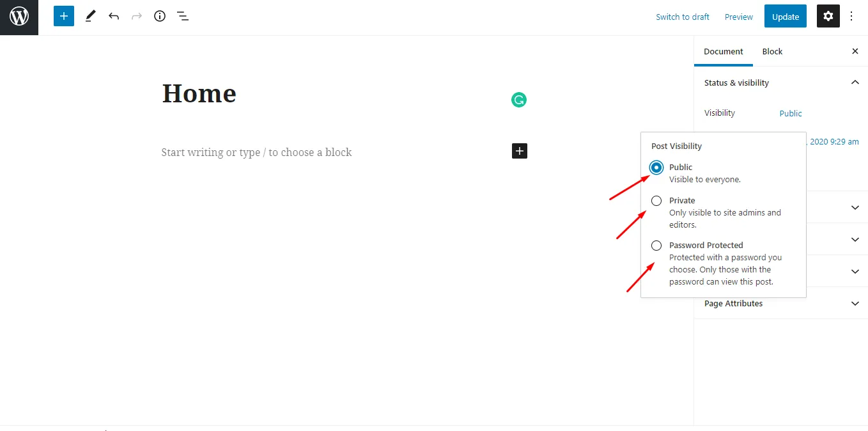Screen dimensions: 868x431
Task: Click the Home page title field
Action: 199,93
